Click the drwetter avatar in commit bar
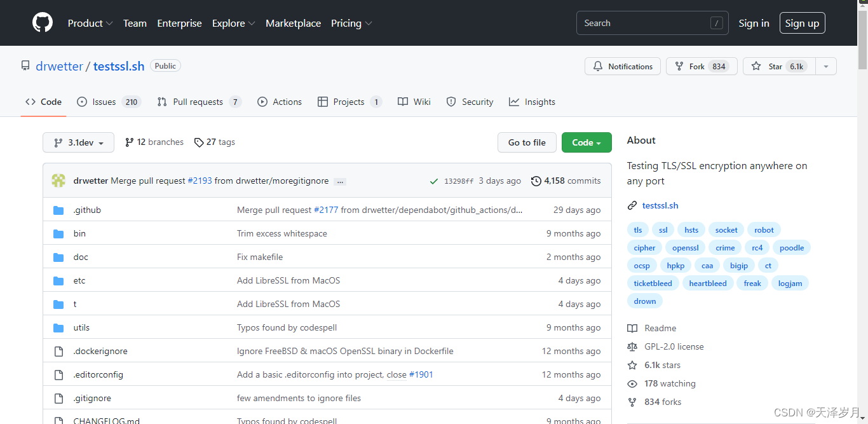 tap(58, 181)
